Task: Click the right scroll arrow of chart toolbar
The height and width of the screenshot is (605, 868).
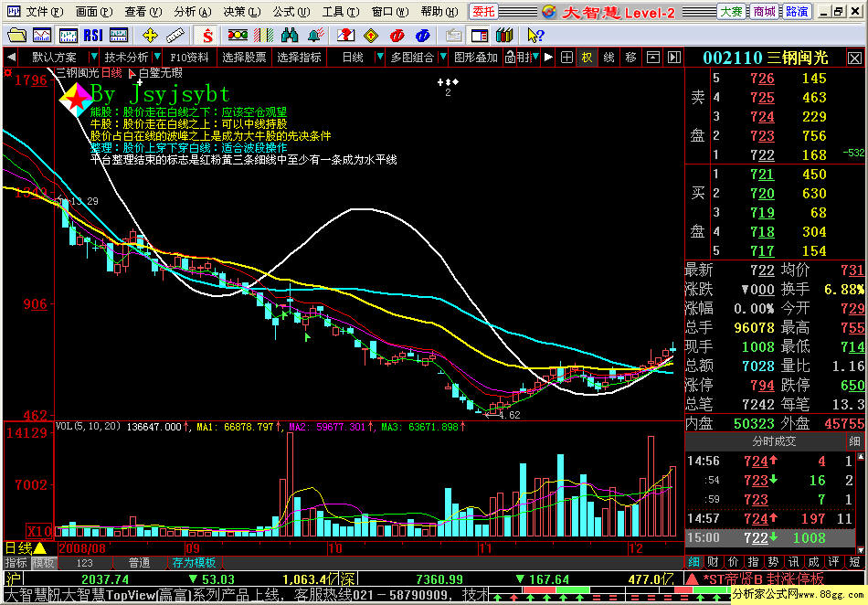Action: (x=548, y=57)
